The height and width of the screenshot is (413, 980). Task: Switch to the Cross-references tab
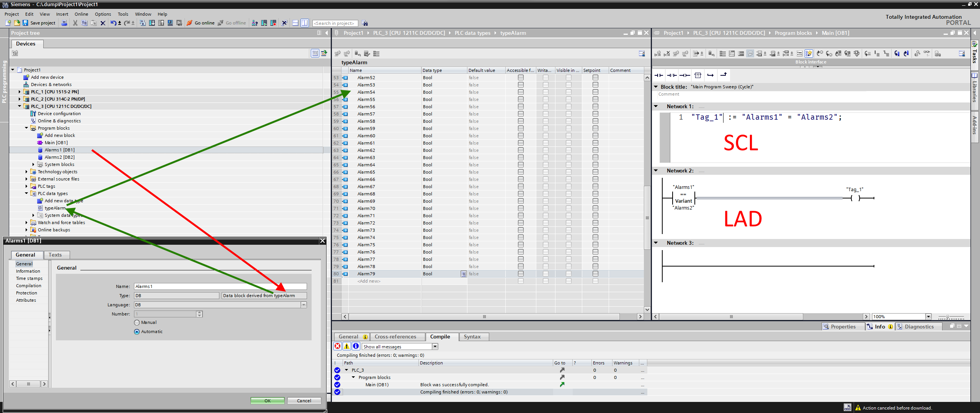(x=395, y=337)
